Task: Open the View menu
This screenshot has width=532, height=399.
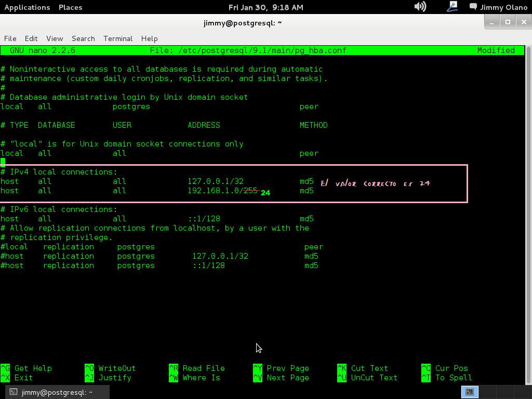Action: [x=55, y=38]
